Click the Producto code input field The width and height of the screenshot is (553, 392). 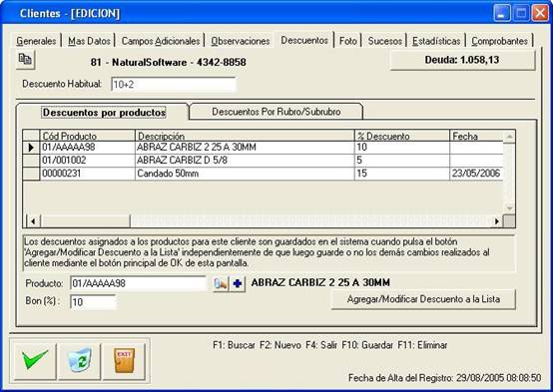[138, 283]
